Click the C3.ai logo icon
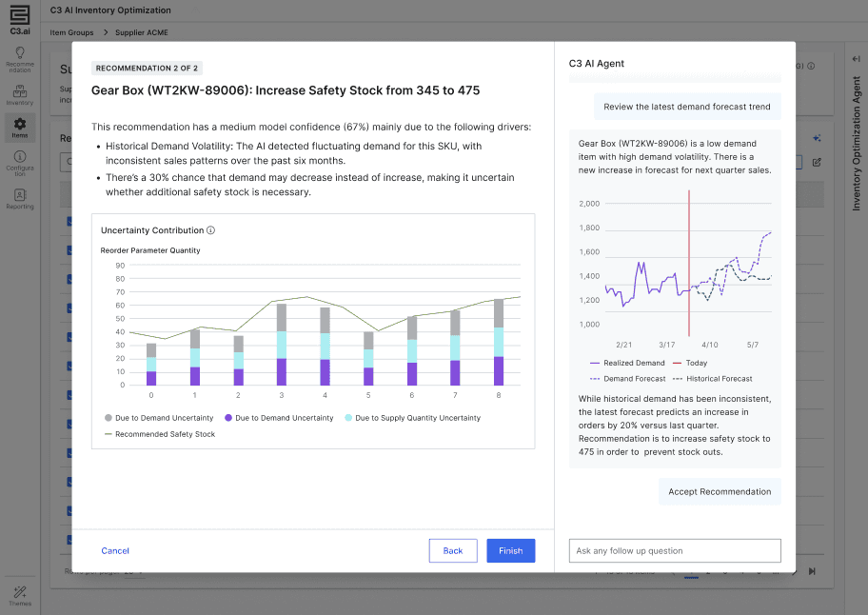This screenshot has width=868, height=615. (20, 20)
